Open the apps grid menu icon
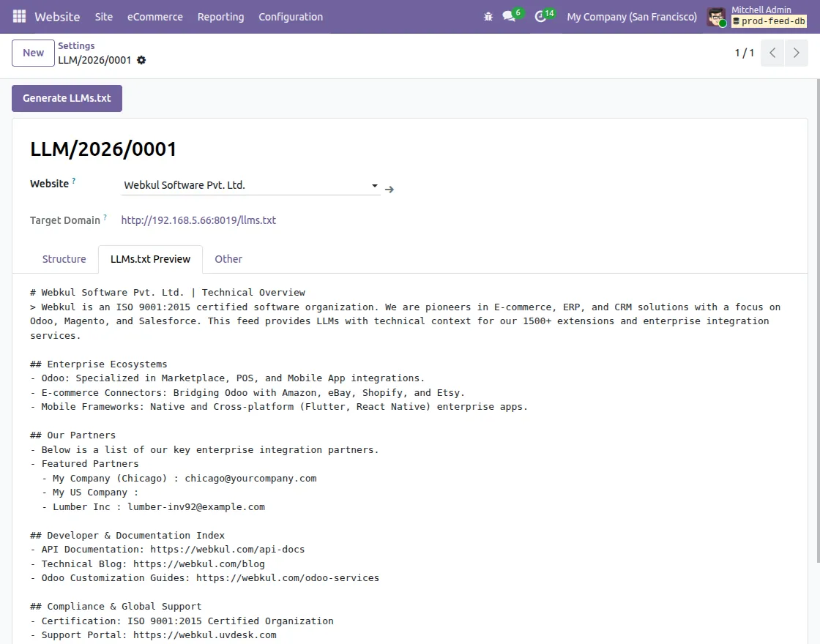 [x=19, y=17]
